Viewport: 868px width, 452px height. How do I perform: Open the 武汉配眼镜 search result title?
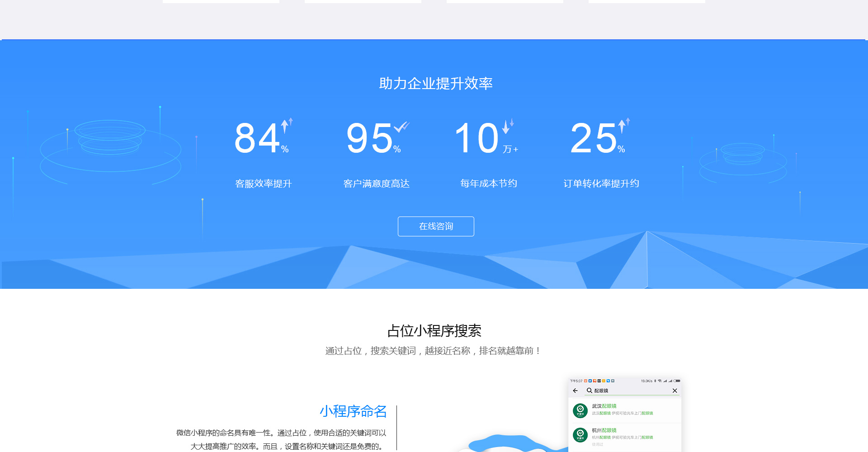coord(604,406)
